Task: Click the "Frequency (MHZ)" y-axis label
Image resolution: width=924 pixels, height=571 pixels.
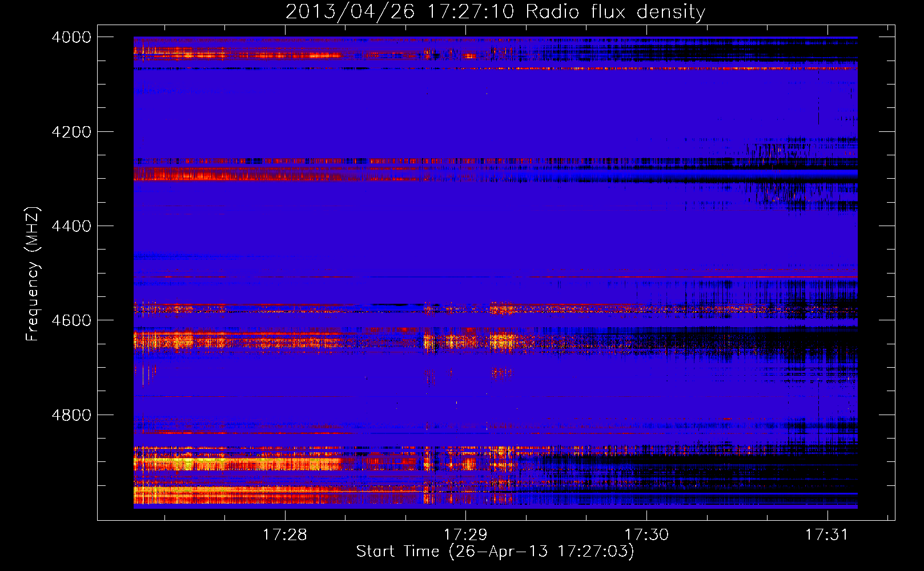Action: pyautogui.click(x=33, y=274)
